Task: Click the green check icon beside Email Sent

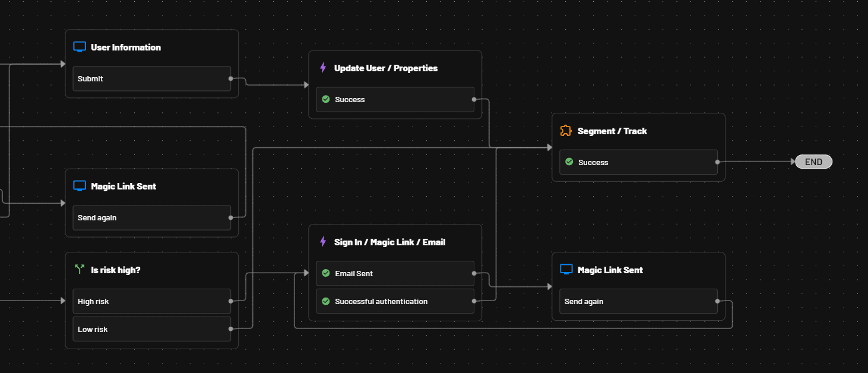Action: (325, 273)
